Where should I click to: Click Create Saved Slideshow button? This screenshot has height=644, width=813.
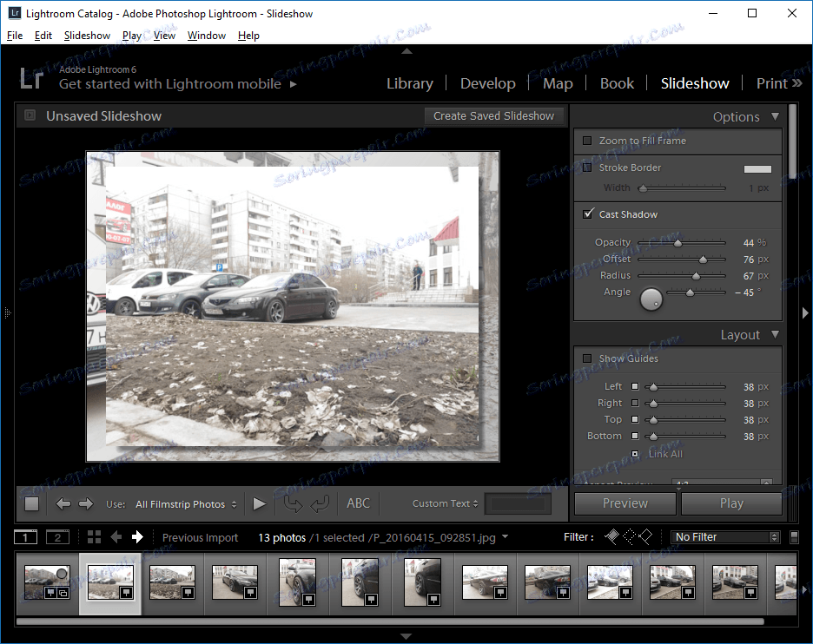493,116
